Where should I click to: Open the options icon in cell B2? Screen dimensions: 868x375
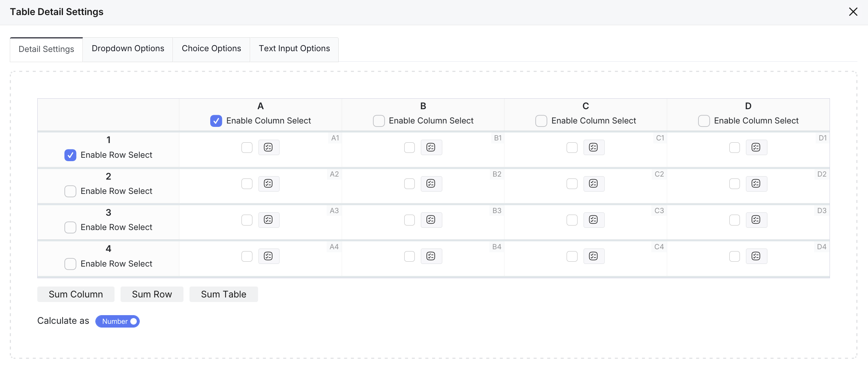tap(431, 184)
